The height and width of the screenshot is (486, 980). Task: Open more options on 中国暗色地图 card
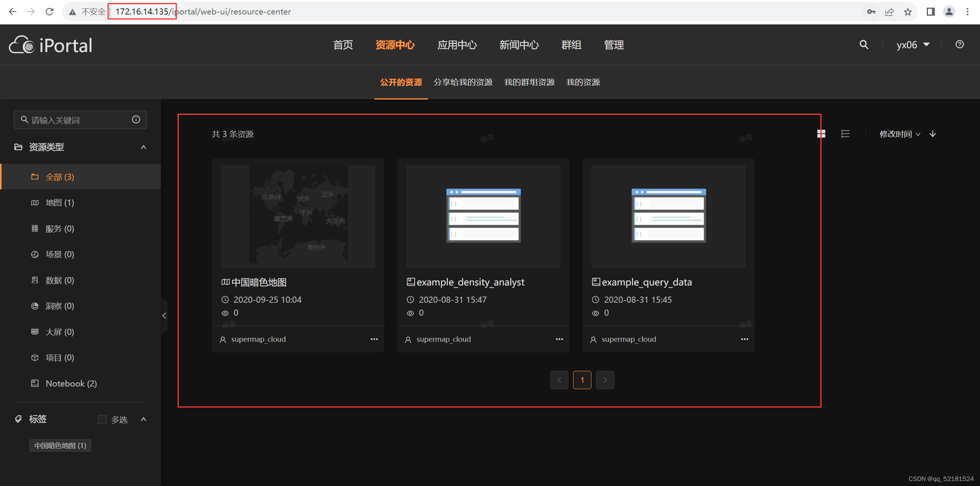click(374, 339)
